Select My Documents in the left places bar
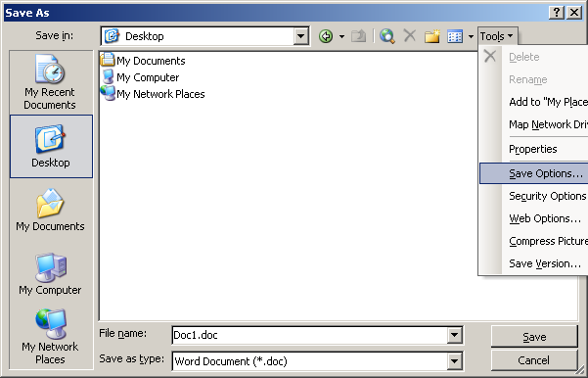The width and height of the screenshot is (588, 378). click(x=50, y=211)
